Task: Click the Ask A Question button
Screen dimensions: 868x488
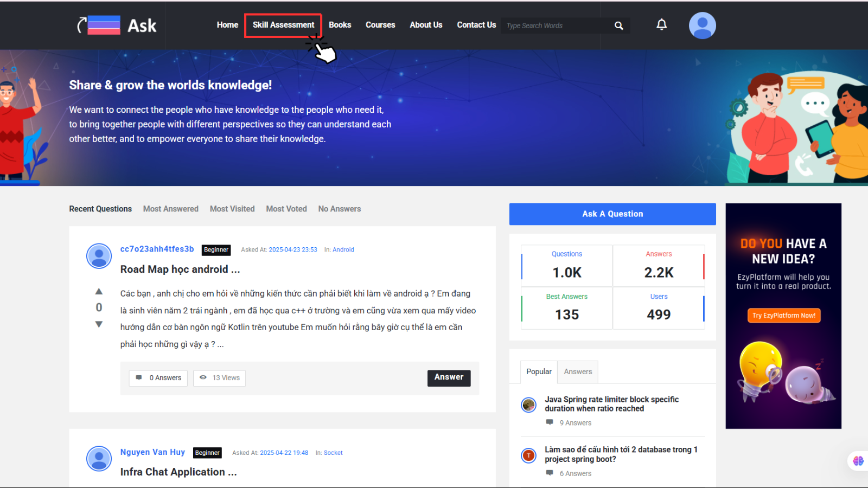Action: [612, 214]
